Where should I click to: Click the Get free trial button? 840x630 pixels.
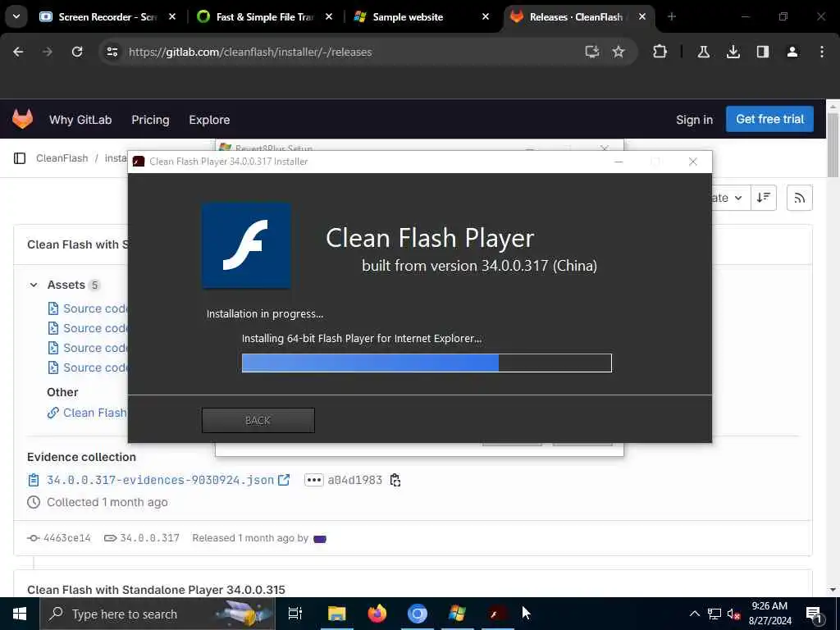click(769, 119)
